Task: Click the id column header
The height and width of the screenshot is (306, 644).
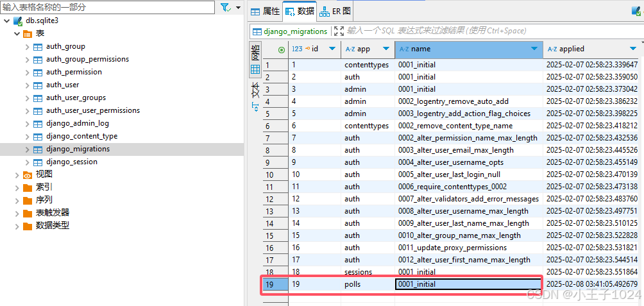Action: click(x=314, y=49)
